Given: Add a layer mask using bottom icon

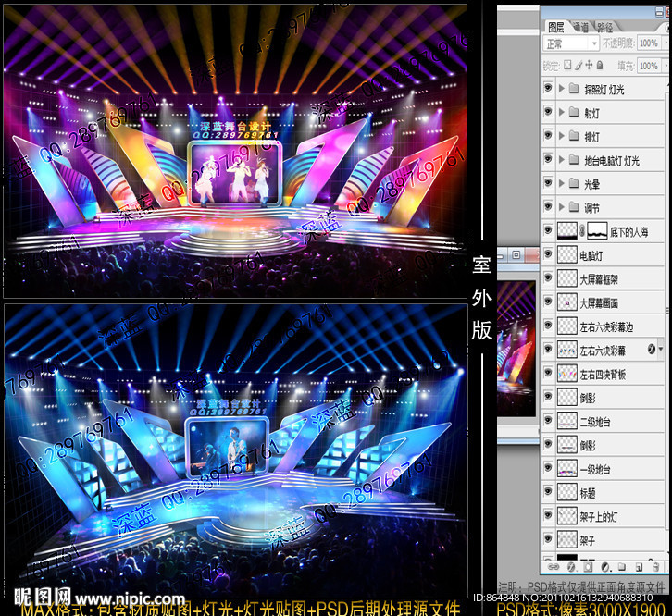Looking at the screenshot, I should coord(587,565).
